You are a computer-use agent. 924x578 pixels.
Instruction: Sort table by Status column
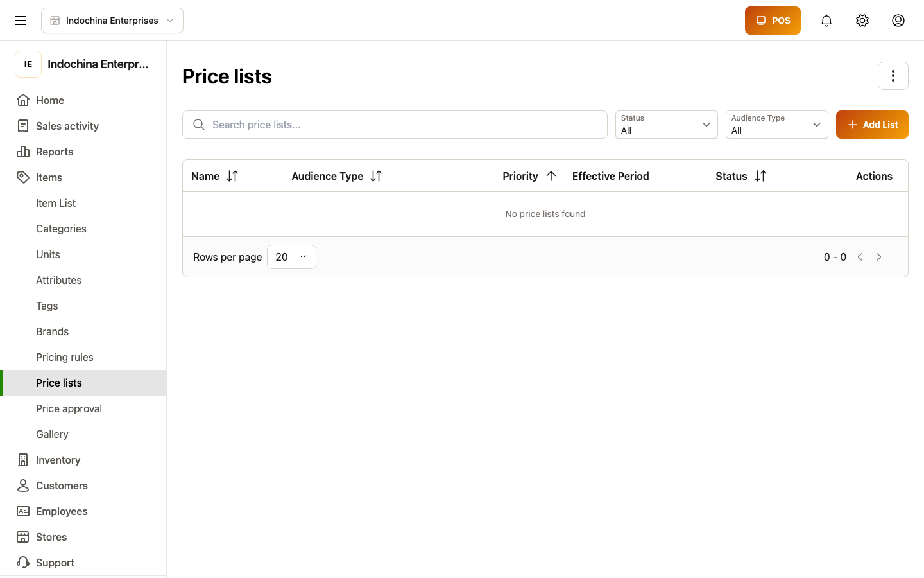coord(760,176)
